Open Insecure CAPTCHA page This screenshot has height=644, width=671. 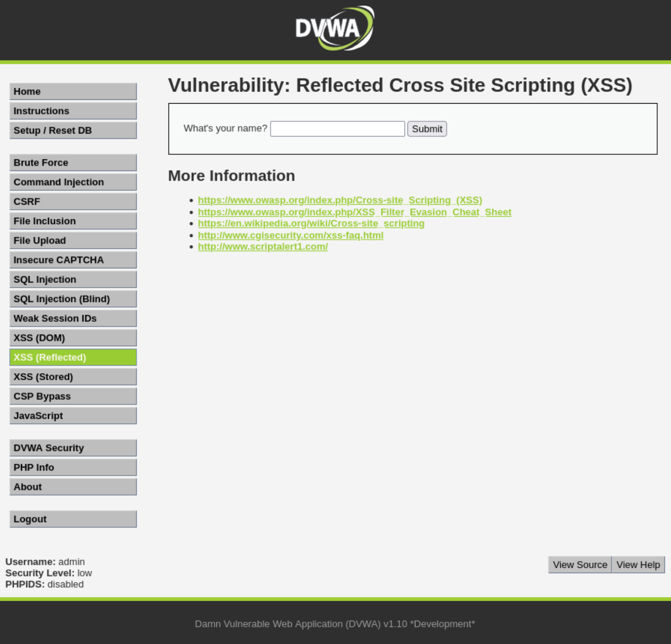tap(73, 260)
